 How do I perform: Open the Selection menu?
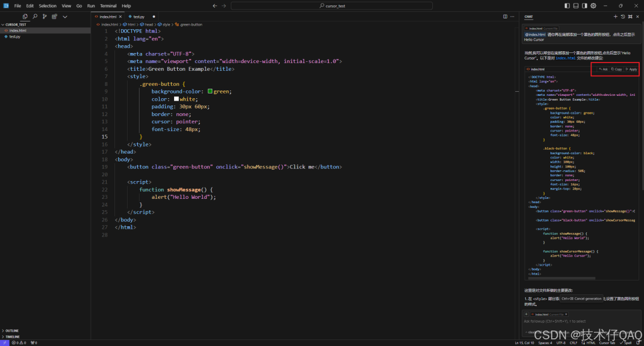[x=48, y=6]
